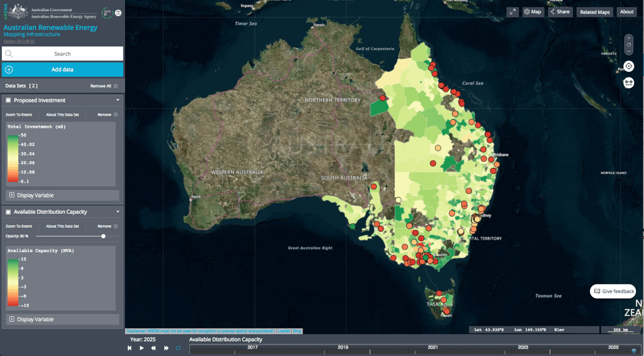The height and width of the screenshot is (356, 644).
Task: Toggle the Available Distribution Capacity layer checkbox
Action: coord(8,212)
